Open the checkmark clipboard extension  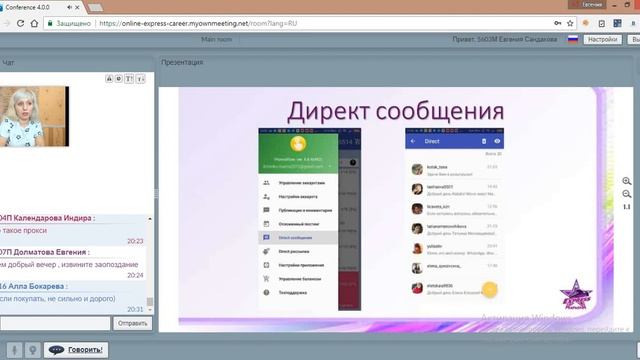(x=602, y=23)
